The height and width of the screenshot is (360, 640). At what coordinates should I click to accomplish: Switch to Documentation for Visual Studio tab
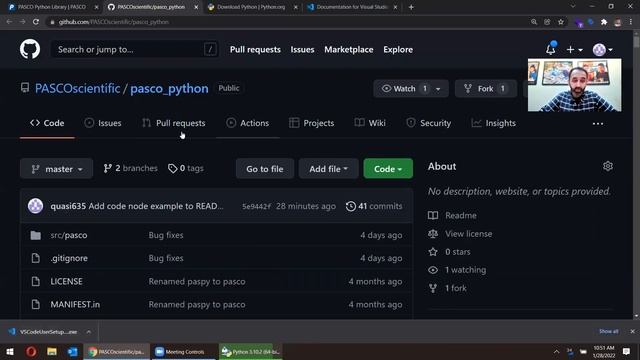pyautogui.click(x=352, y=7)
